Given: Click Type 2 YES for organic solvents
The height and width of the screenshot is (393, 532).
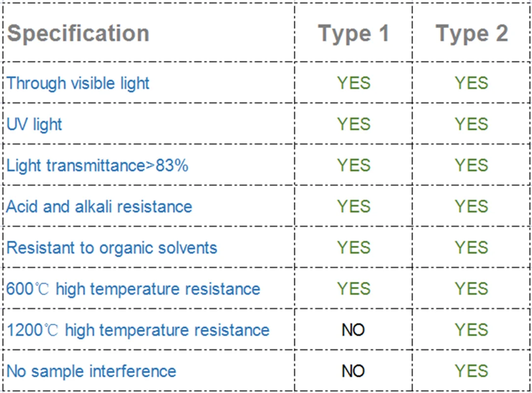Looking at the screenshot, I should click(x=472, y=248).
